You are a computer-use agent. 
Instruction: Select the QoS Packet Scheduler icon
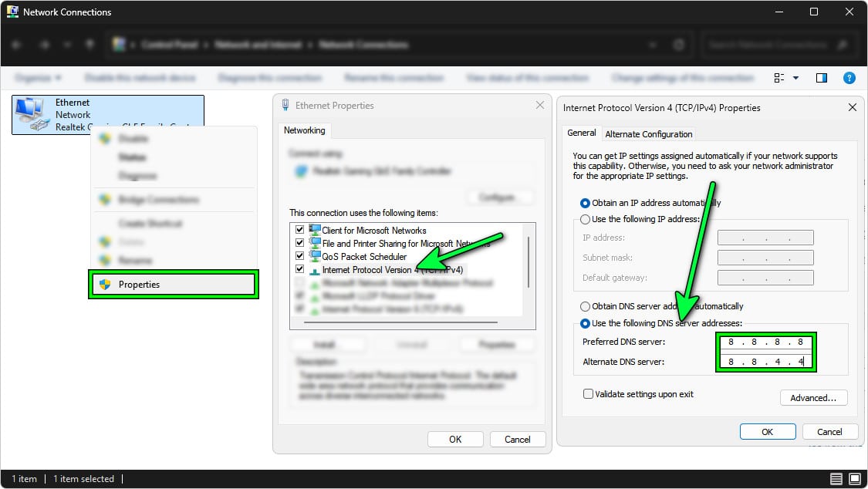tap(315, 256)
